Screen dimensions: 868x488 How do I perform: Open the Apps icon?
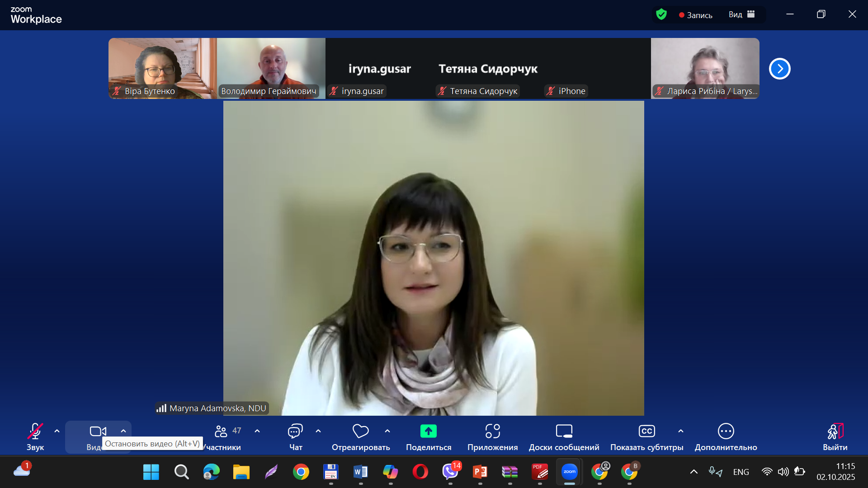(x=492, y=432)
